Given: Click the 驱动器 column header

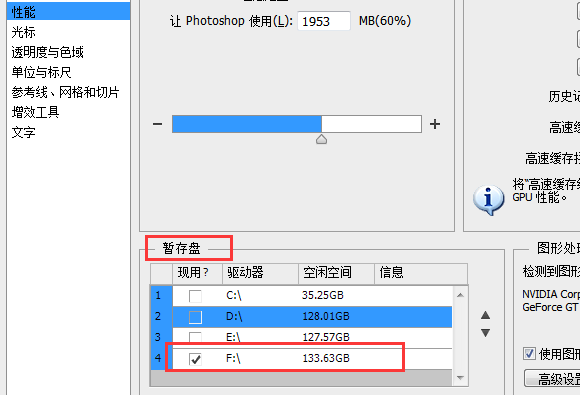Looking at the screenshot, I should [x=260, y=274].
